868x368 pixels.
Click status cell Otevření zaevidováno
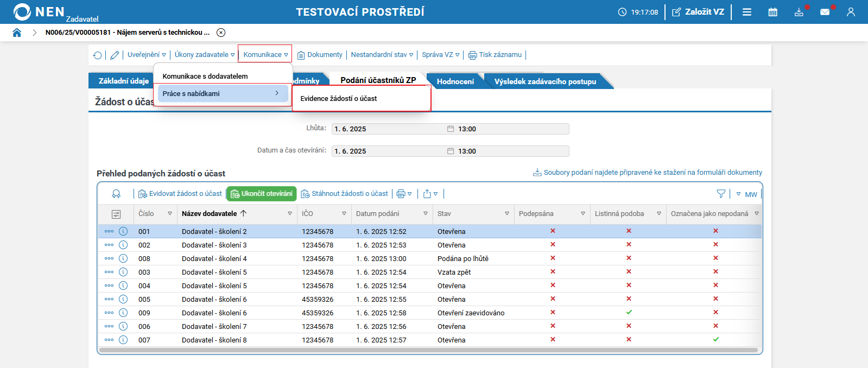(x=471, y=313)
